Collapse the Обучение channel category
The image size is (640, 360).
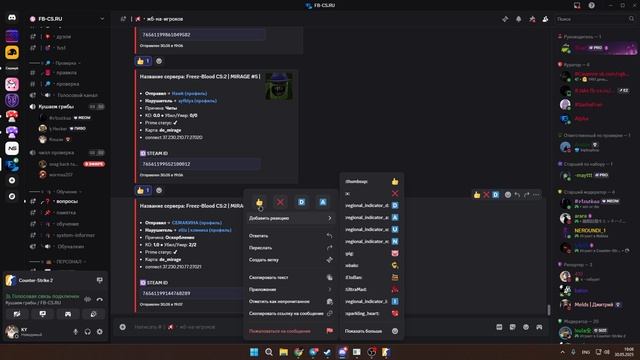click(x=66, y=192)
